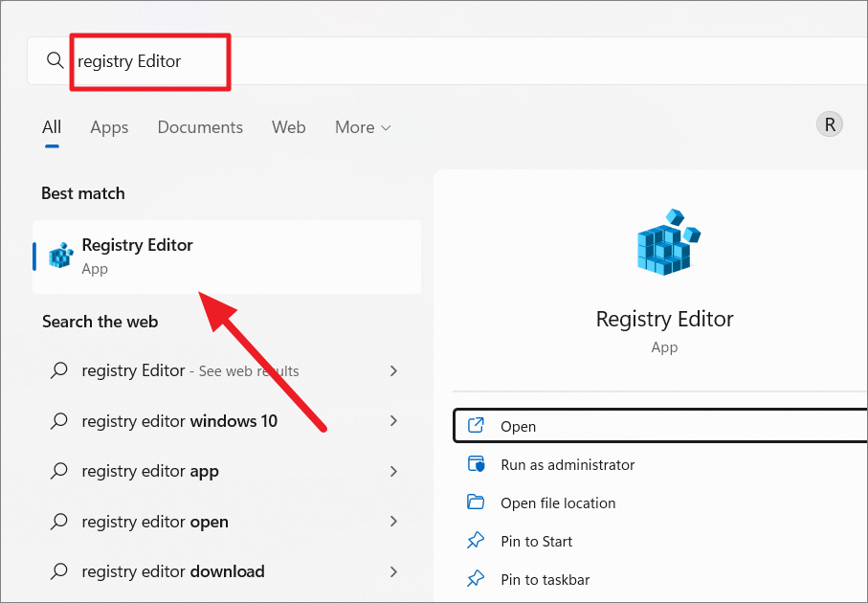Click Open file location
This screenshot has height=603, width=868.
pos(558,502)
